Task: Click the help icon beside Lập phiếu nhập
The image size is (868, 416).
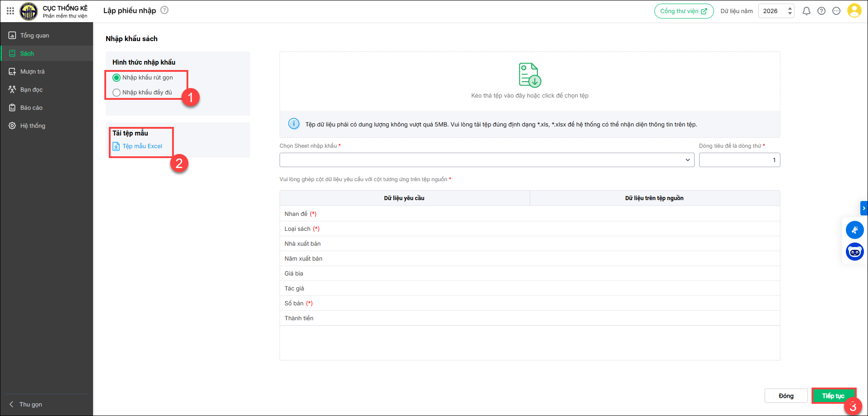Action: coord(164,10)
